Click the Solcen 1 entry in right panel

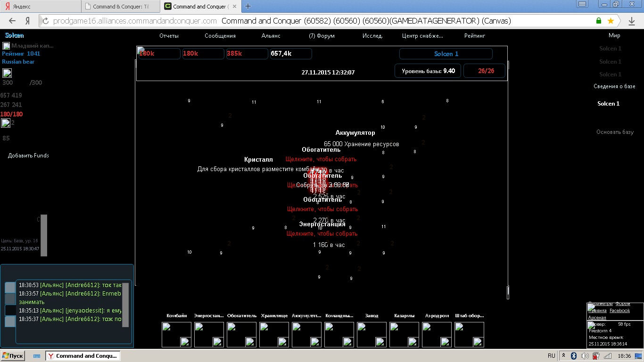[608, 104]
